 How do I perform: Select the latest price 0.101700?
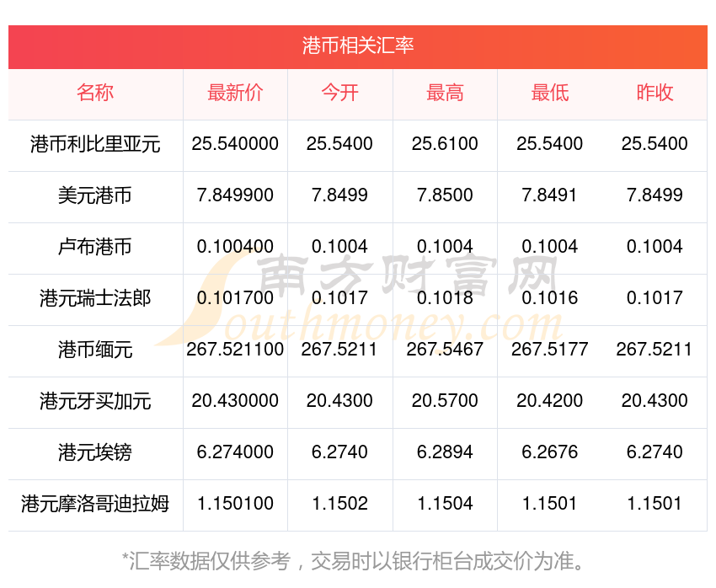(235, 298)
